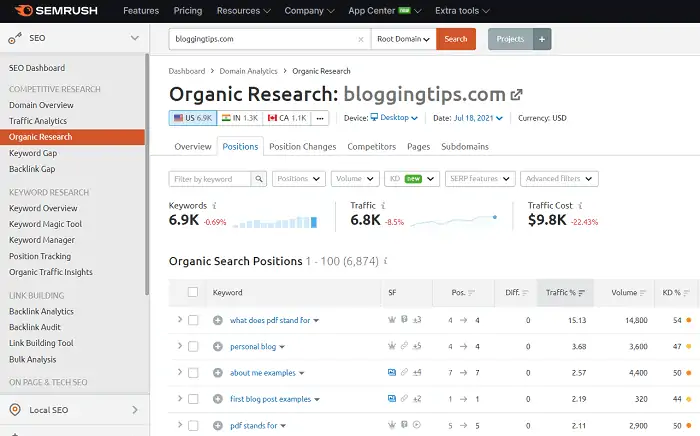The width and height of the screenshot is (700, 436).
Task: Open the external link icon beside bloggingtips.com
Action: pos(517,95)
